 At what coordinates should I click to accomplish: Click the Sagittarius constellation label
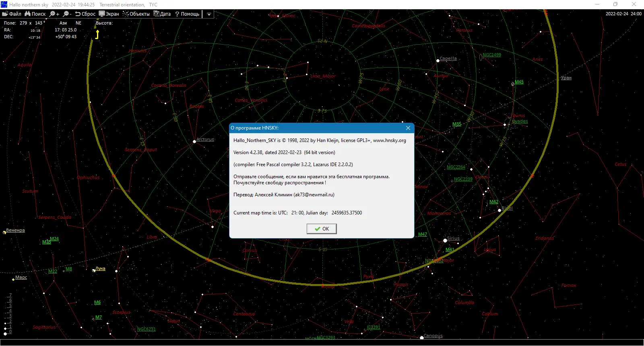click(x=44, y=327)
